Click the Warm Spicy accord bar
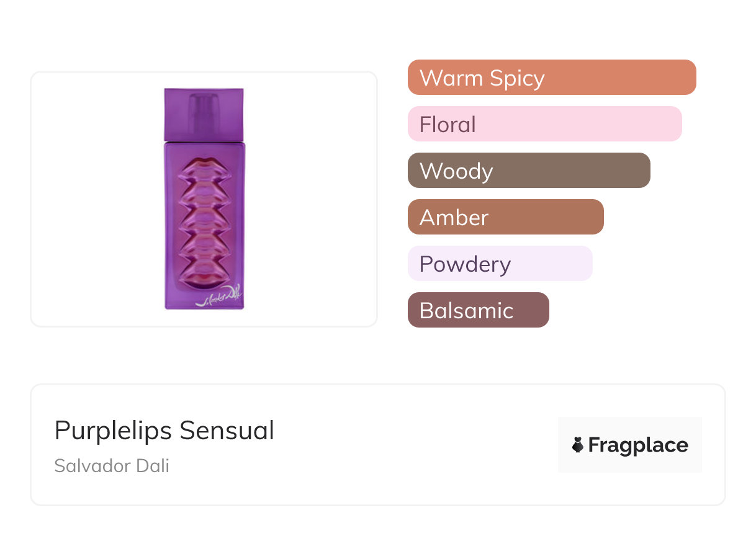The image size is (756, 536). click(551, 78)
